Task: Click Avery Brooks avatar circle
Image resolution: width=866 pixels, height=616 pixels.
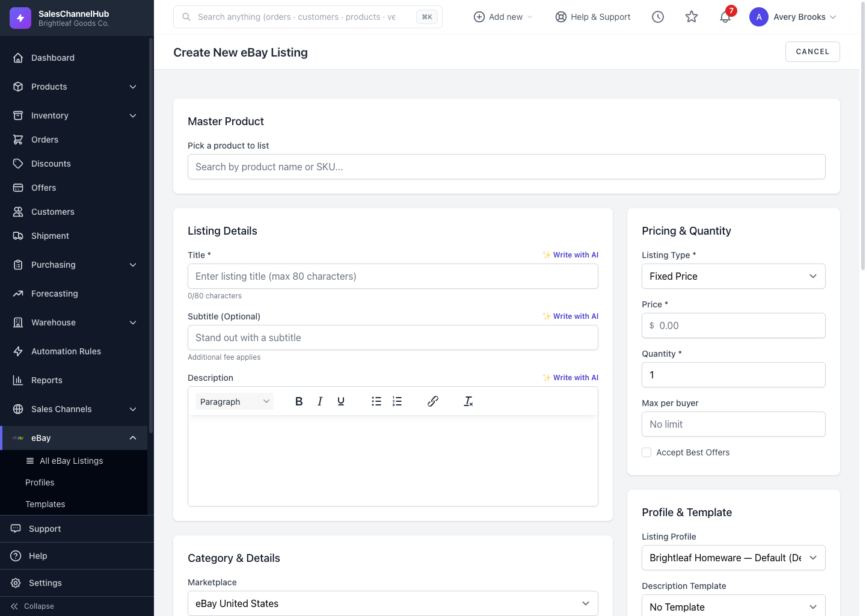Action: (x=759, y=17)
